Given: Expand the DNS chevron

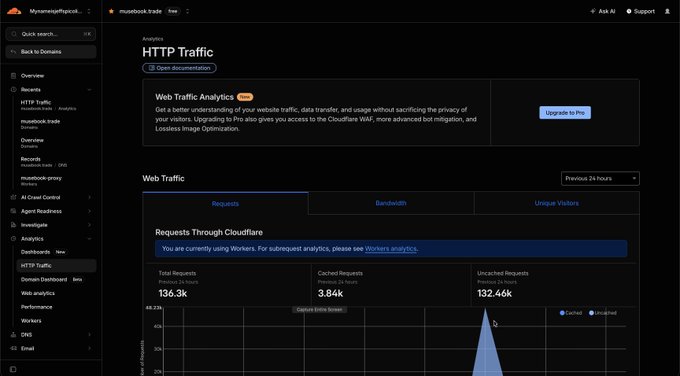Looking at the screenshot, I should [89, 335].
